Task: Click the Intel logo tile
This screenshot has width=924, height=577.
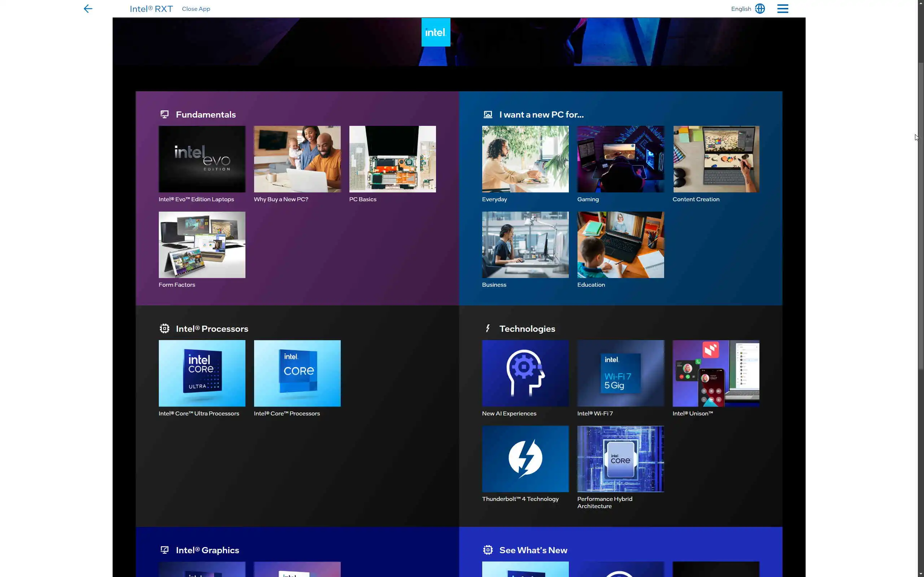Action: [436, 32]
